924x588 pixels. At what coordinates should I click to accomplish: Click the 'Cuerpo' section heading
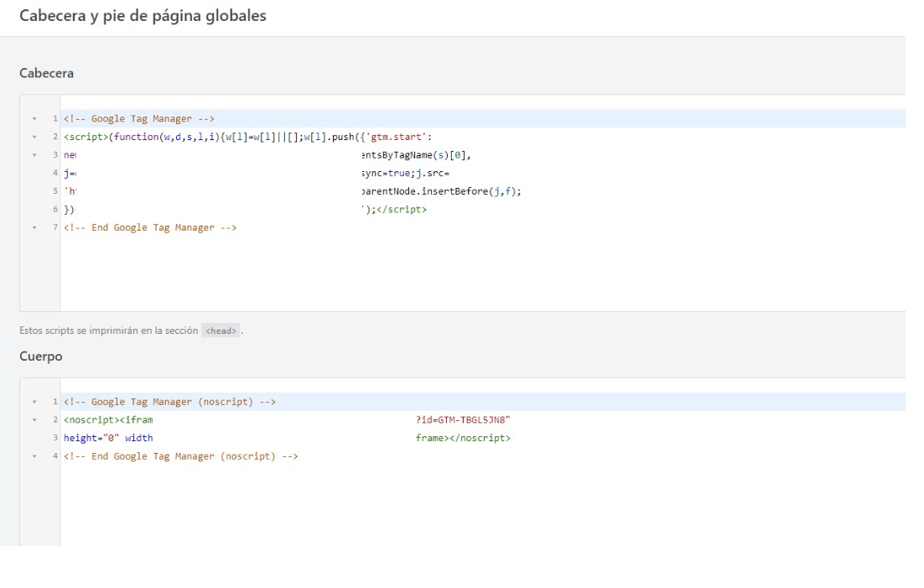40,356
